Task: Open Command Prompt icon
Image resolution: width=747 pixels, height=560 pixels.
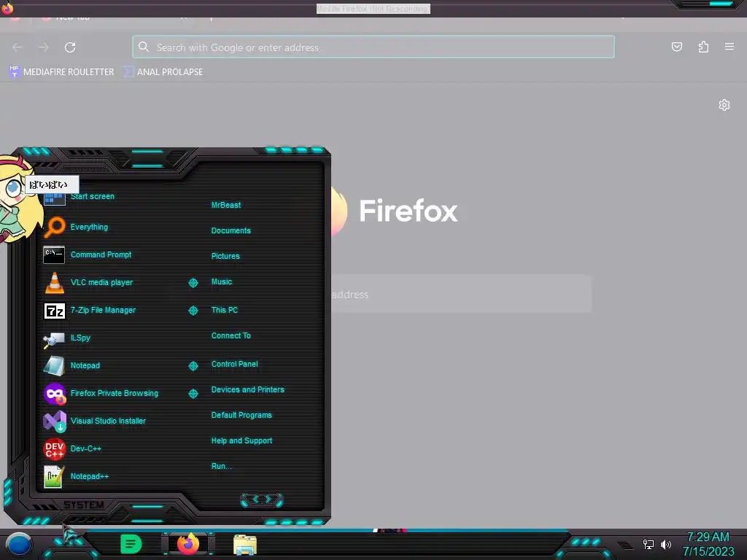Action: (54, 254)
